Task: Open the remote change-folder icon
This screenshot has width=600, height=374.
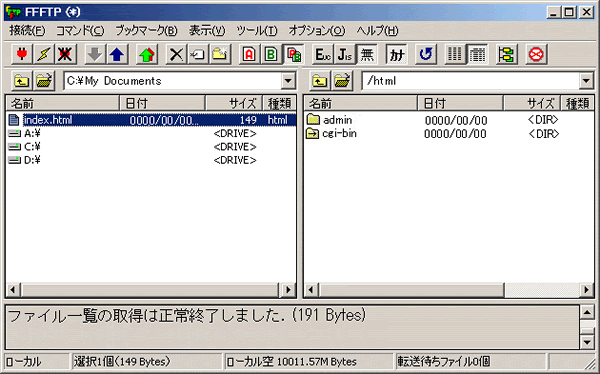Action: tap(342, 81)
